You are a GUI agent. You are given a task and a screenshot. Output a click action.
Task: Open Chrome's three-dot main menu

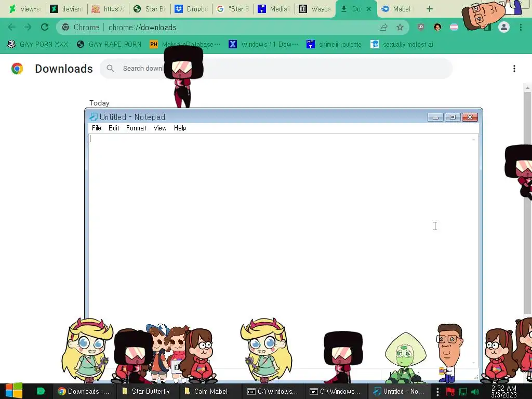(521, 27)
